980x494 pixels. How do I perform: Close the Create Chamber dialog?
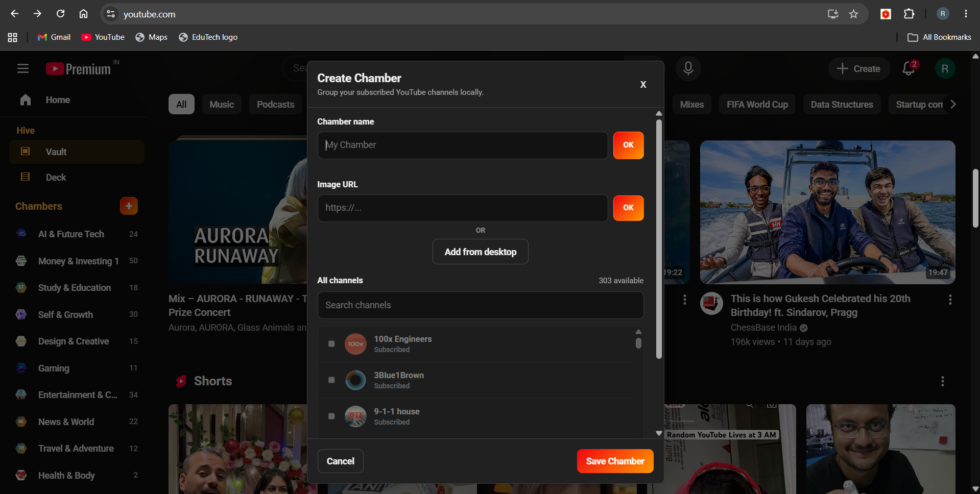[643, 85]
